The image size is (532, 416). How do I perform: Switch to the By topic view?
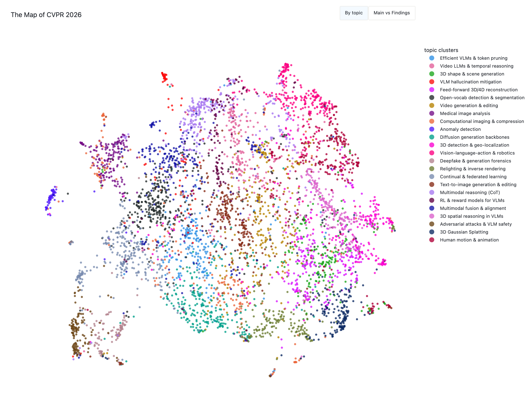pos(354,13)
